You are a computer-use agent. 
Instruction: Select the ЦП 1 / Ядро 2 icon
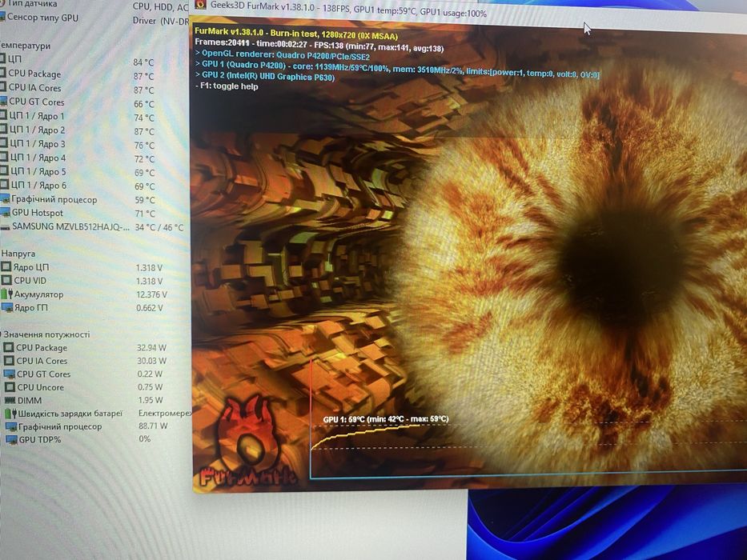tap(4, 129)
